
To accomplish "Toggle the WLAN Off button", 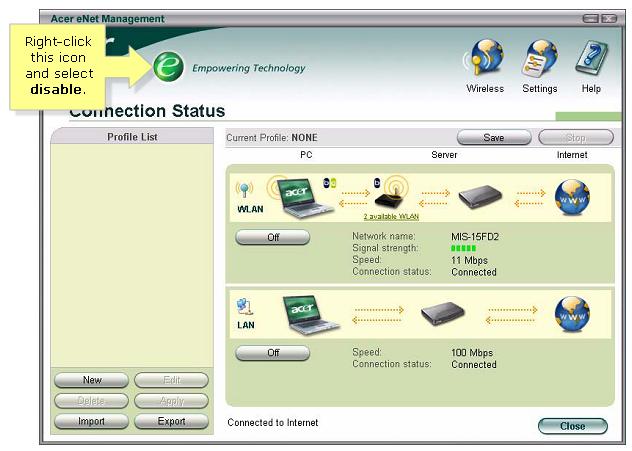I will [x=273, y=238].
